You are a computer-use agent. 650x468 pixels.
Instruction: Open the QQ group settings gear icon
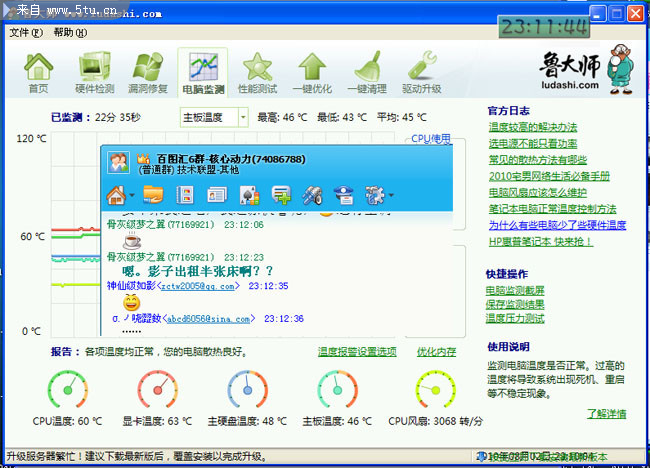click(373, 194)
